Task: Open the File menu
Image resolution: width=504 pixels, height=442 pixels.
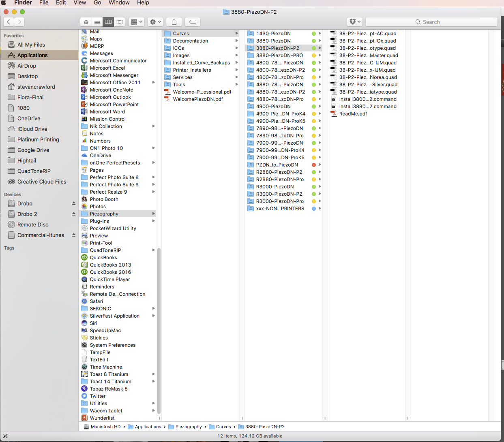Action: (44, 3)
